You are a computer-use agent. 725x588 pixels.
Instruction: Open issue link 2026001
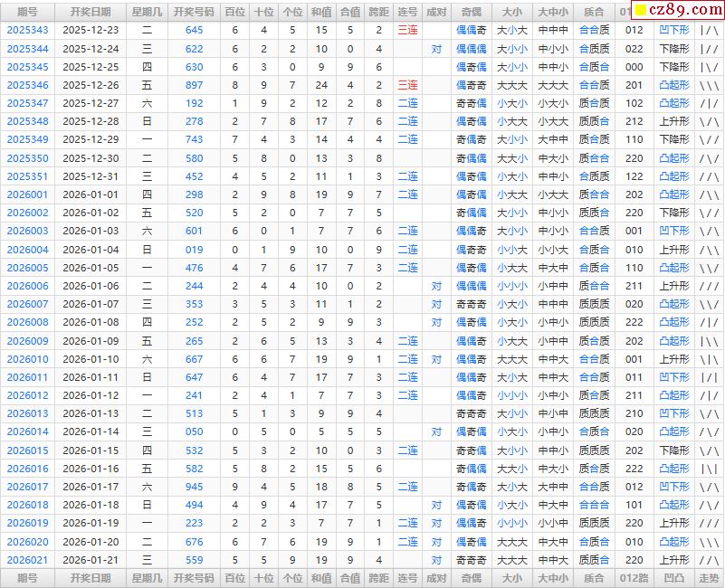pyautogui.click(x=27, y=194)
